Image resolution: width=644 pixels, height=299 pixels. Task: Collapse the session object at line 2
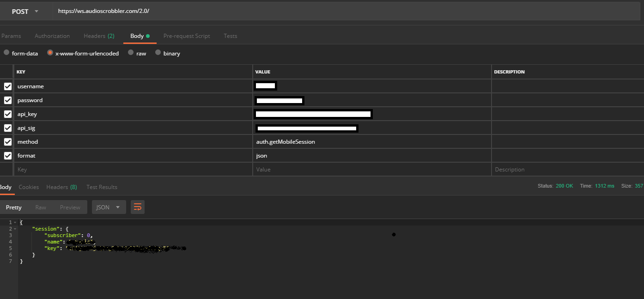tap(15, 229)
